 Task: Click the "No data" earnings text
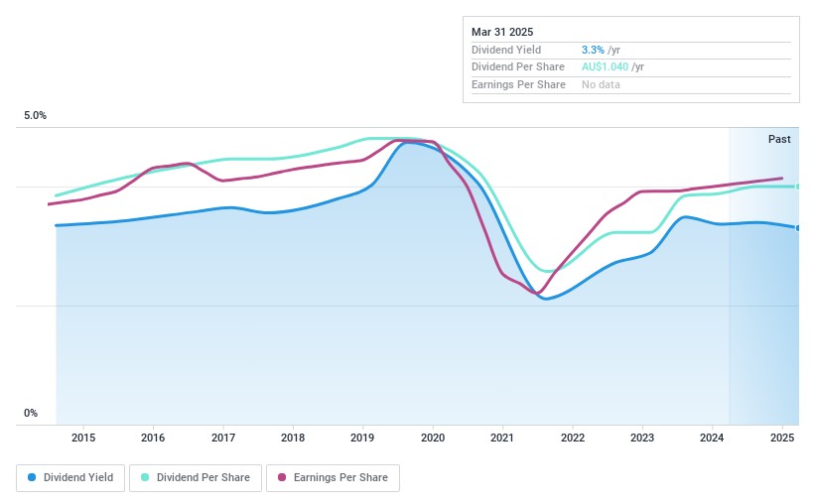click(602, 85)
